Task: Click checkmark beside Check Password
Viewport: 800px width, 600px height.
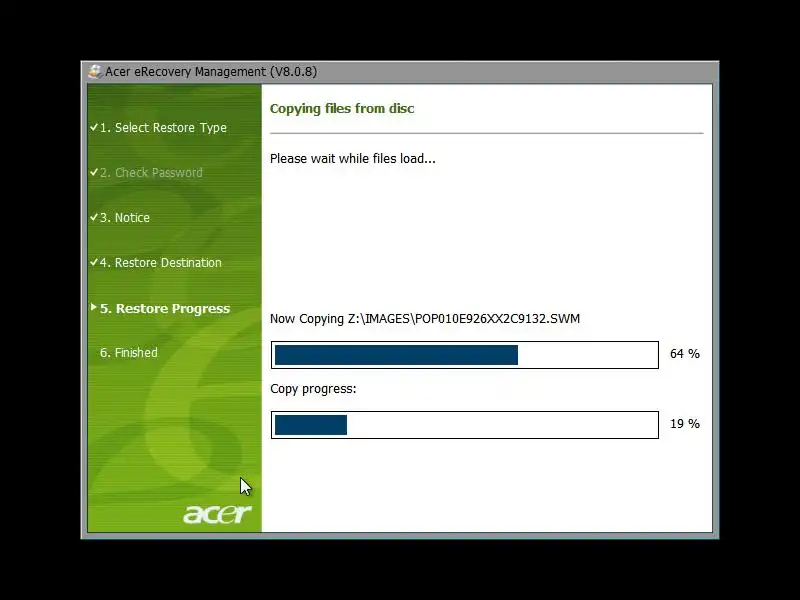Action: (x=94, y=172)
